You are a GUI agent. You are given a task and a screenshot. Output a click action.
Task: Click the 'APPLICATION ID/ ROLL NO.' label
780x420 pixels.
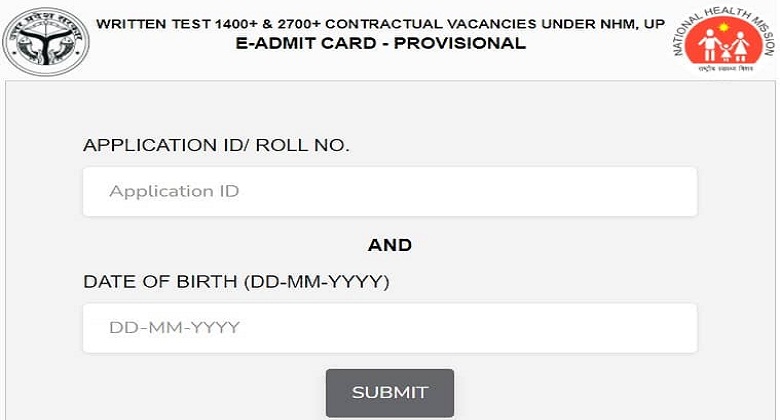click(216, 145)
